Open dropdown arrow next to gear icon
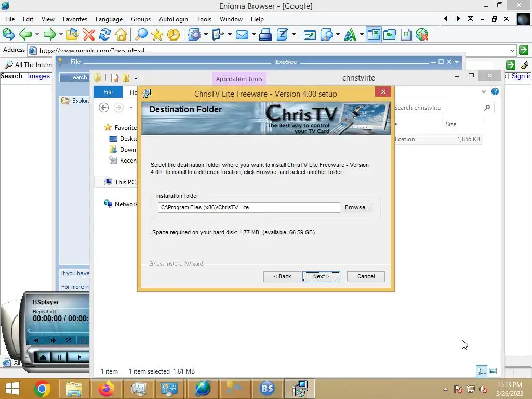Viewport: 532px width, 399px height. point(206,34)
